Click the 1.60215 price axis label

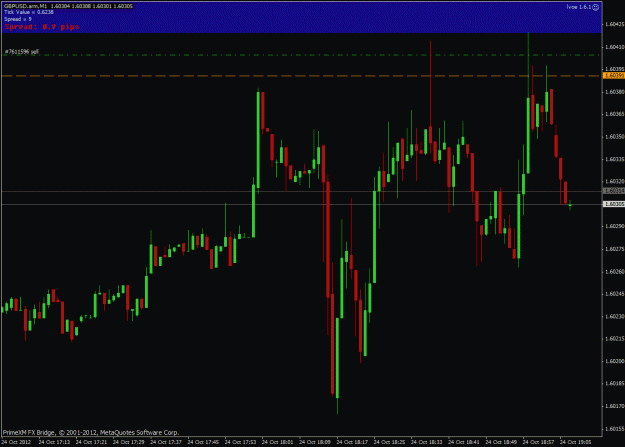click(615, 339)
